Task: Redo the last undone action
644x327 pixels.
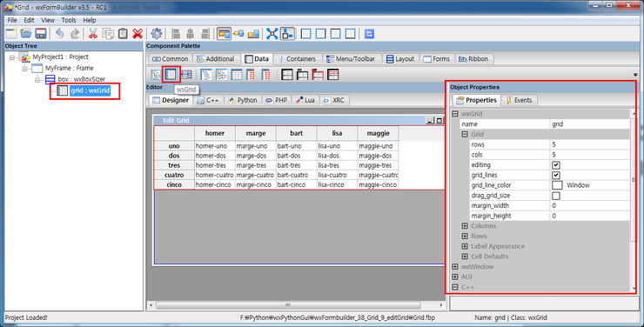Action: click(75, 34)
